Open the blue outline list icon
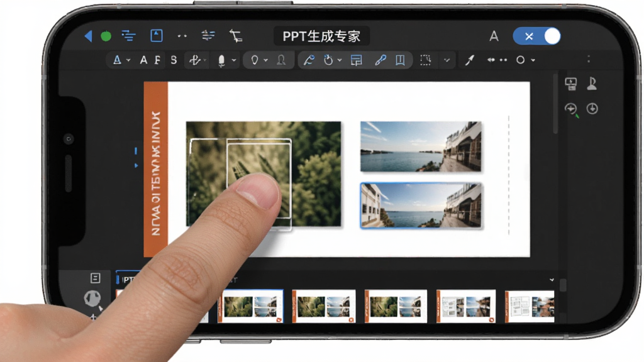Viewport: 644px width, 362px height. click(x=128, y=36)
